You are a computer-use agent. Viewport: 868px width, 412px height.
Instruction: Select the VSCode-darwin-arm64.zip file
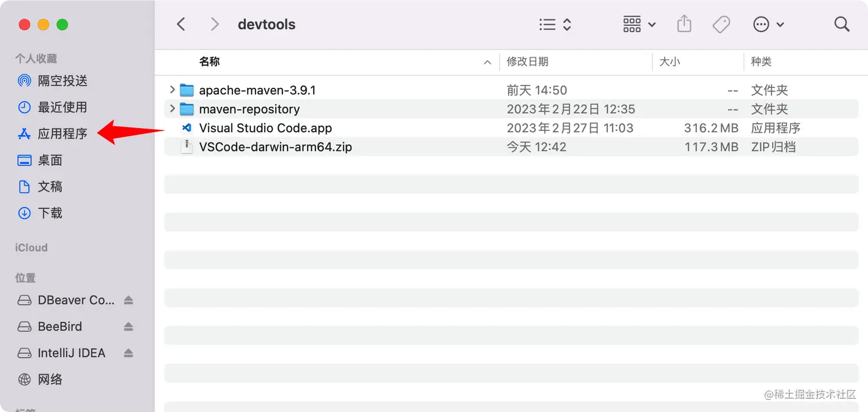(276, 147)
